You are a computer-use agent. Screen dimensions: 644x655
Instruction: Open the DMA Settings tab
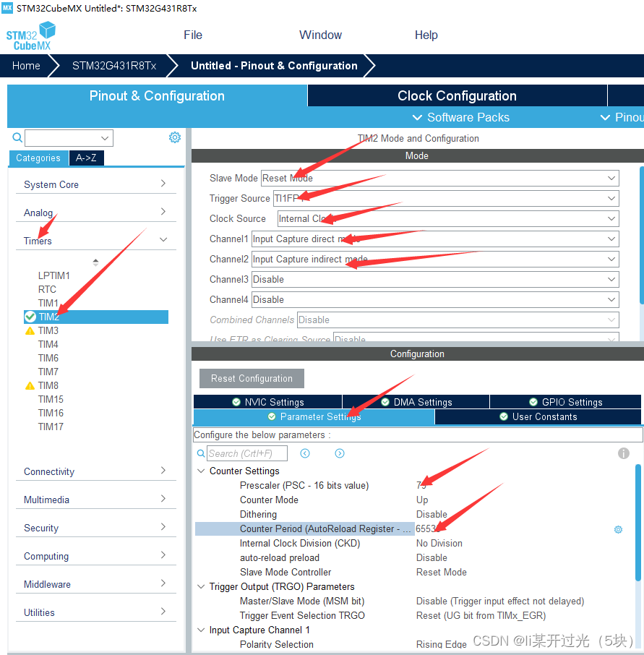point(416,402)
